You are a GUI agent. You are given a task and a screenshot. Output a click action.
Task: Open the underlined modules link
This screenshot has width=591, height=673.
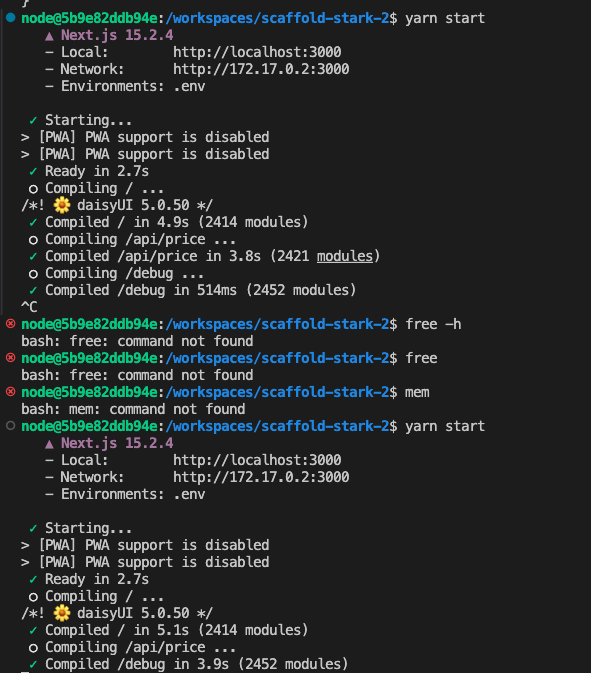345,256
